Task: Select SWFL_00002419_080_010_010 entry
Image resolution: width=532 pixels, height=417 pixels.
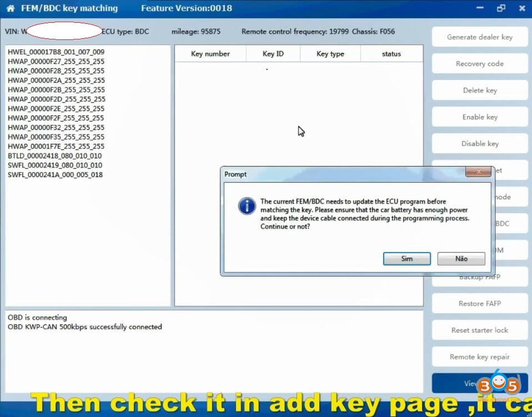Action: click(55, 165)
